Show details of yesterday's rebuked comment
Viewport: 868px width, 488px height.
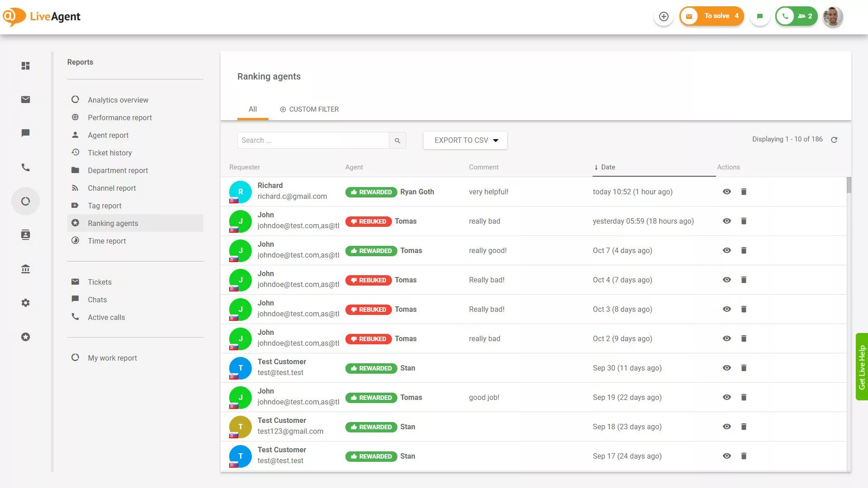click(726, 221)
